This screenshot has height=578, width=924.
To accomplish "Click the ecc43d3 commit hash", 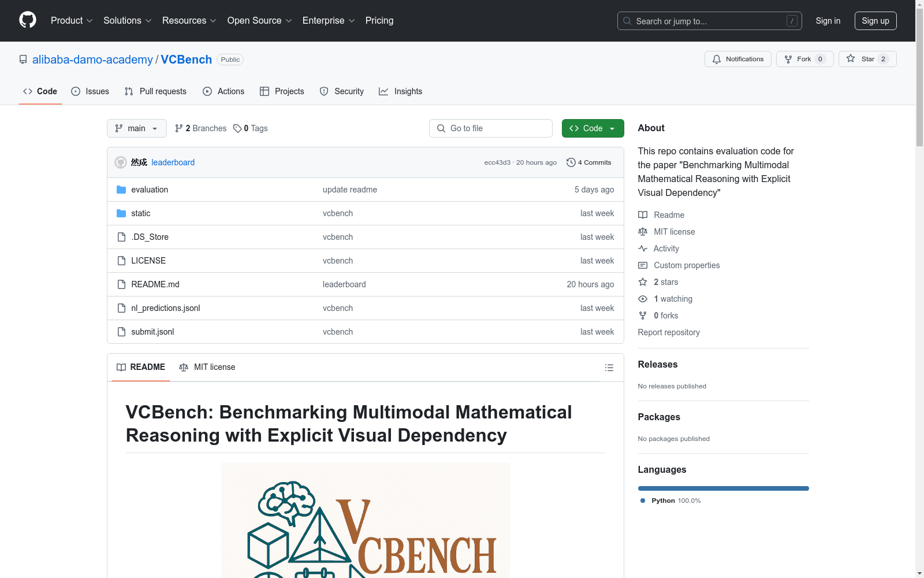I will tap(497, 162).
